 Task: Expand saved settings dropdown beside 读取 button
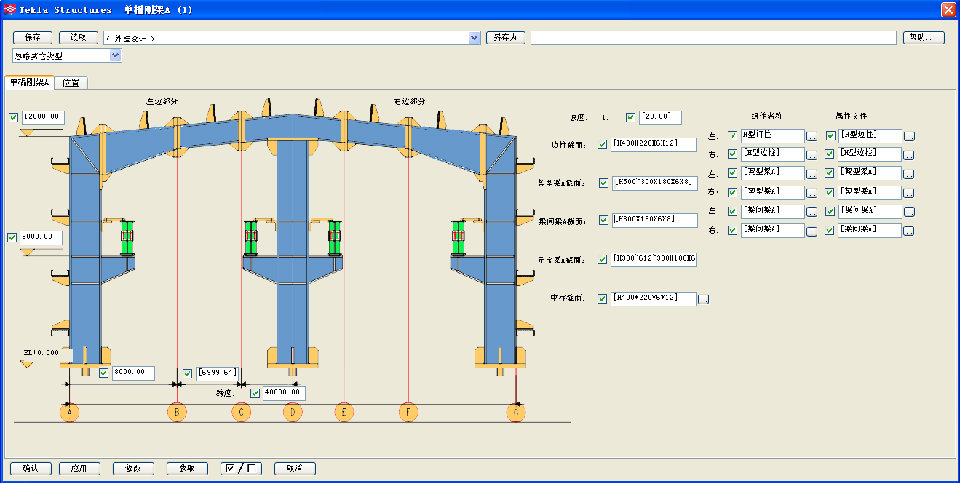coord(474,38)
